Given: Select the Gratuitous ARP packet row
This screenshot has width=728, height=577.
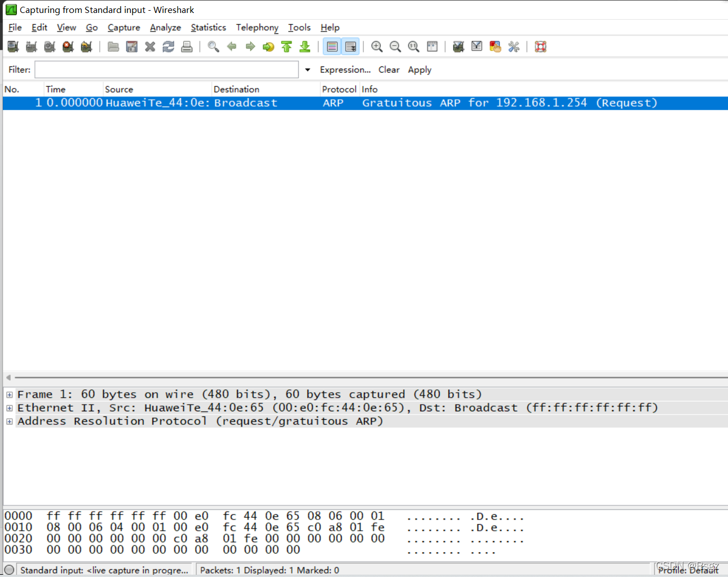Looking at the screenshot, I should (365, 103).
